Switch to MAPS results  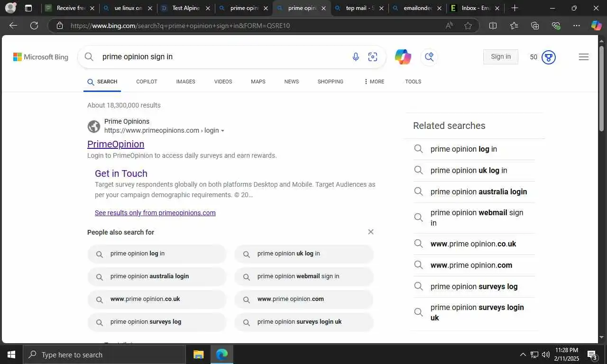[x=258, y=82]
